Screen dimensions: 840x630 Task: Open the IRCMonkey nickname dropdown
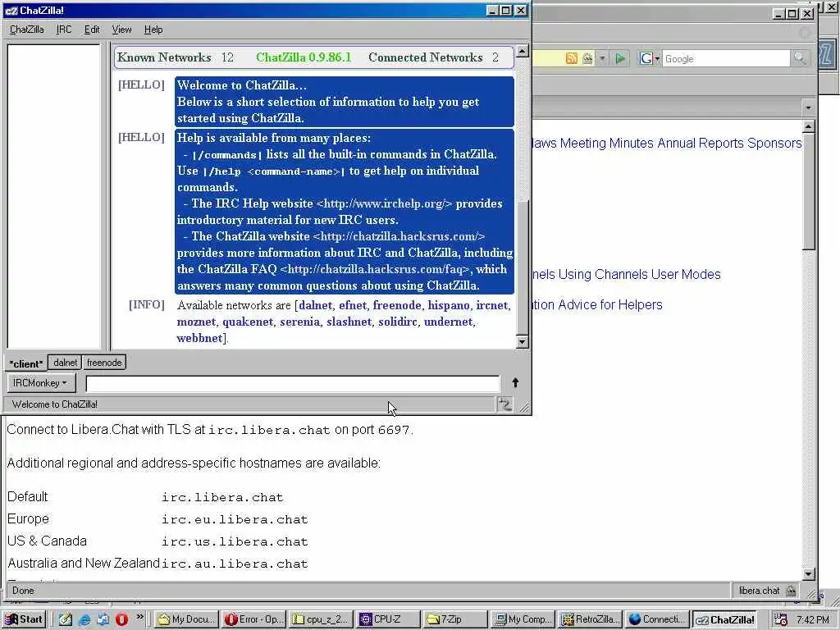tap(41, 383)
